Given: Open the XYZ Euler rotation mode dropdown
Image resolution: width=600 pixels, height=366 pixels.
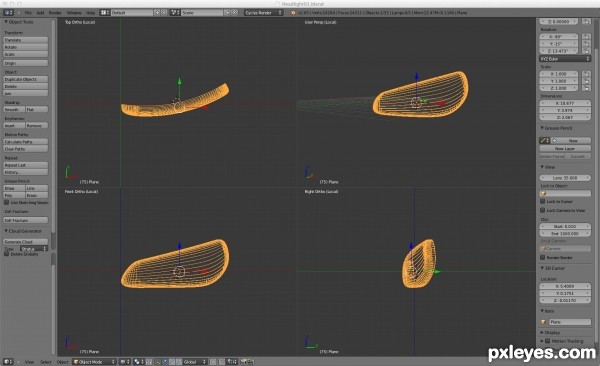Looking at the screenshot, I should (x=565, y=59).
